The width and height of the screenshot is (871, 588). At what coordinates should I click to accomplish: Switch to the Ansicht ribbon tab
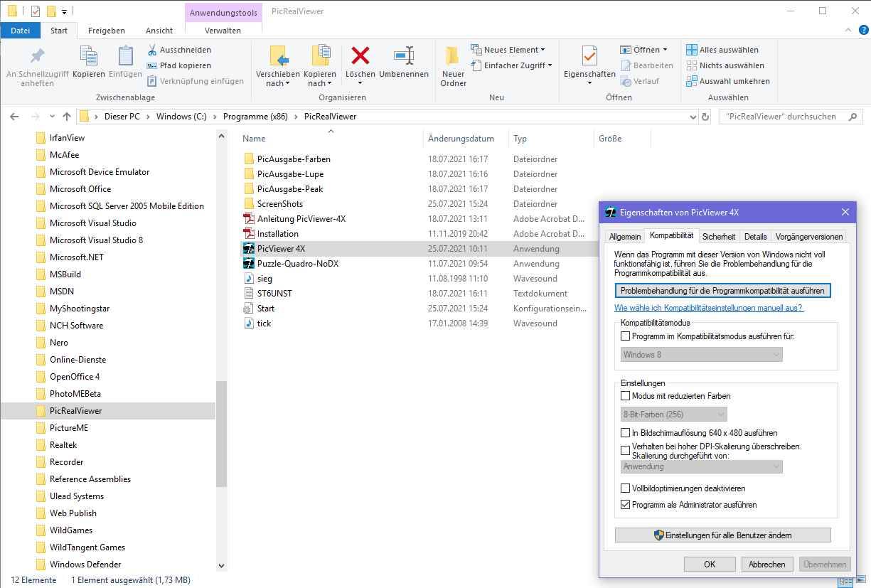[x=159, y=31]
